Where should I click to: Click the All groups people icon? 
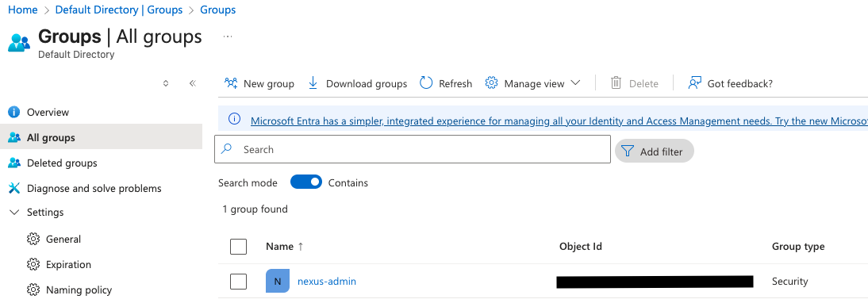(14, 138)
